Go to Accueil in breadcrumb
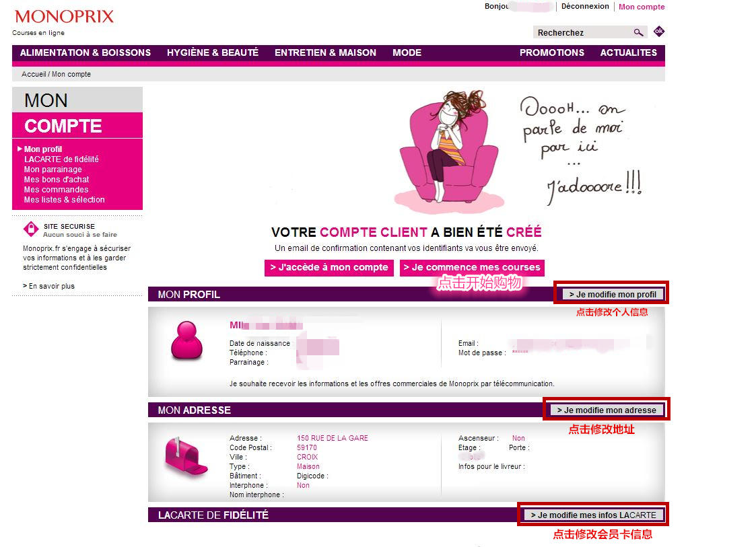This screenshot has height=547, width=756. click(34, 74)
